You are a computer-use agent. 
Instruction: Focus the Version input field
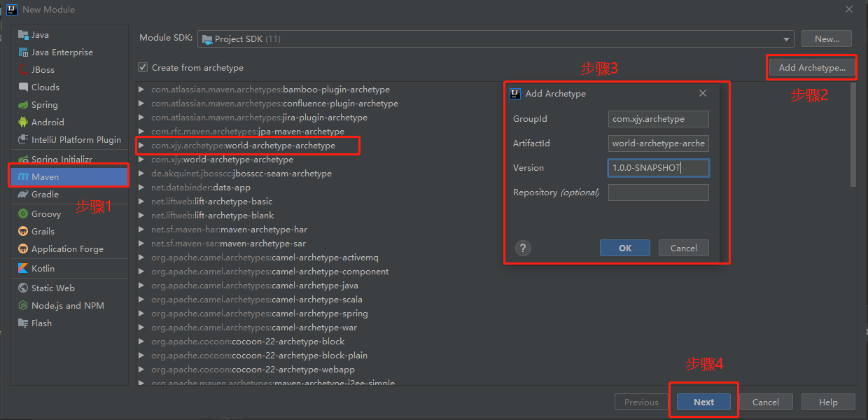pos(659,168)
